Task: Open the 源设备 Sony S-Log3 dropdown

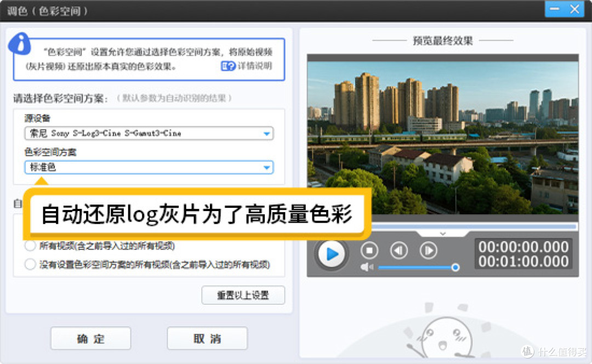Action: [149, 133]
